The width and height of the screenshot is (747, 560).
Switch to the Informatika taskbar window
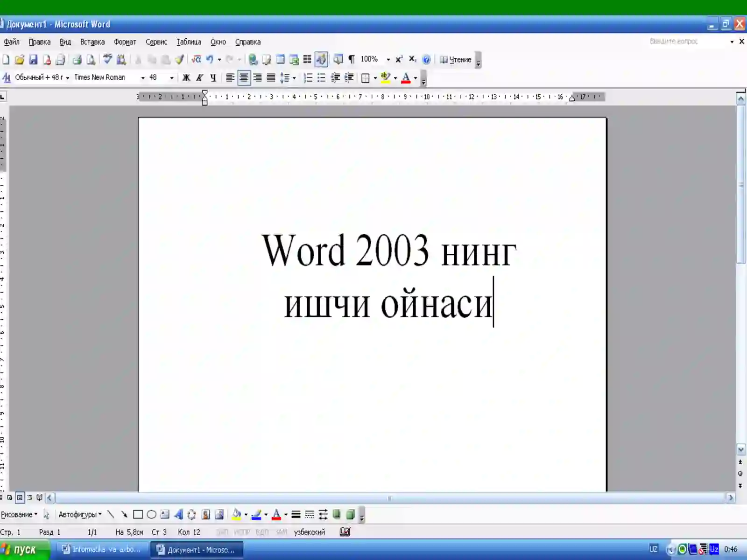coord(102,550)
